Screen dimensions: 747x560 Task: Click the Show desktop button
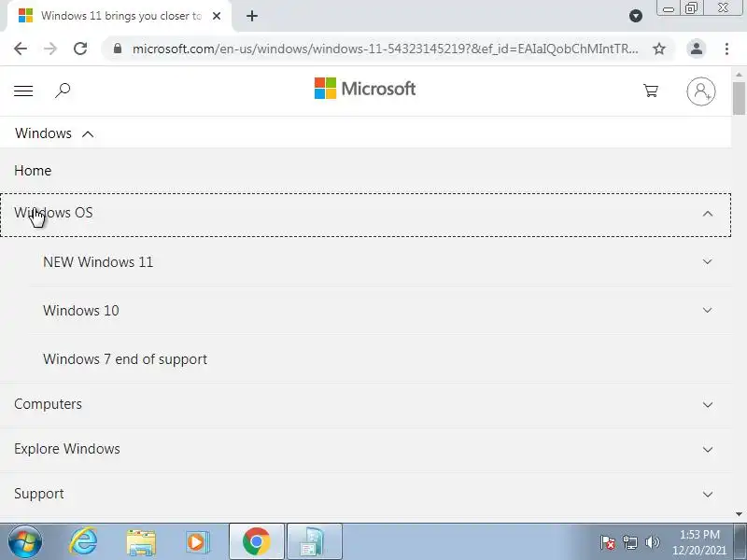pos(740,541)
